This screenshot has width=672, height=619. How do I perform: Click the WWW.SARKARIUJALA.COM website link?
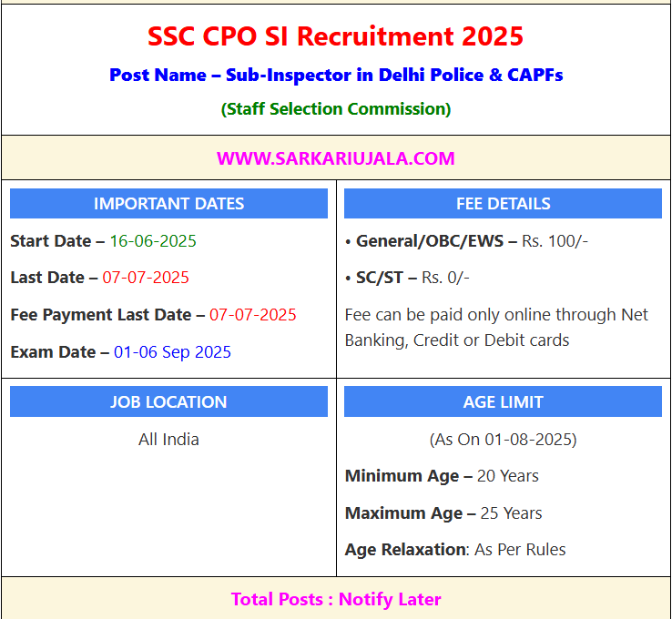pos(336,158)
